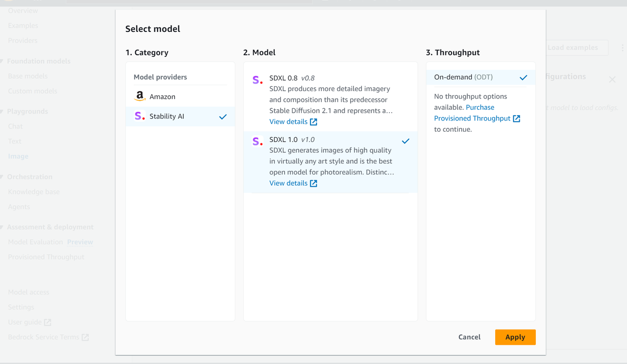Open Model access page
The image size is (627, 364).
[x=28, y=292]
